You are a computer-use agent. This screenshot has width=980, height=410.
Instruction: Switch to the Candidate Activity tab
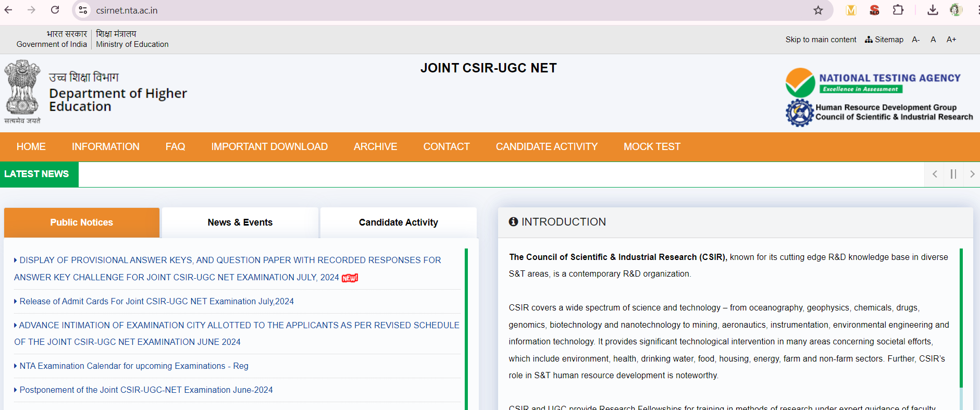tap(399, 222)
